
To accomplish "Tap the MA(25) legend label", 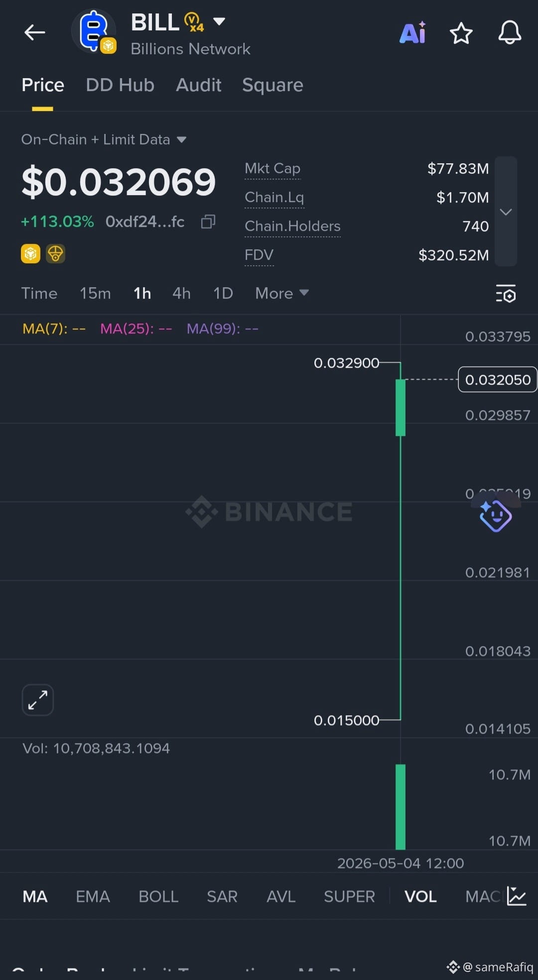I will [x=136, y=329].
